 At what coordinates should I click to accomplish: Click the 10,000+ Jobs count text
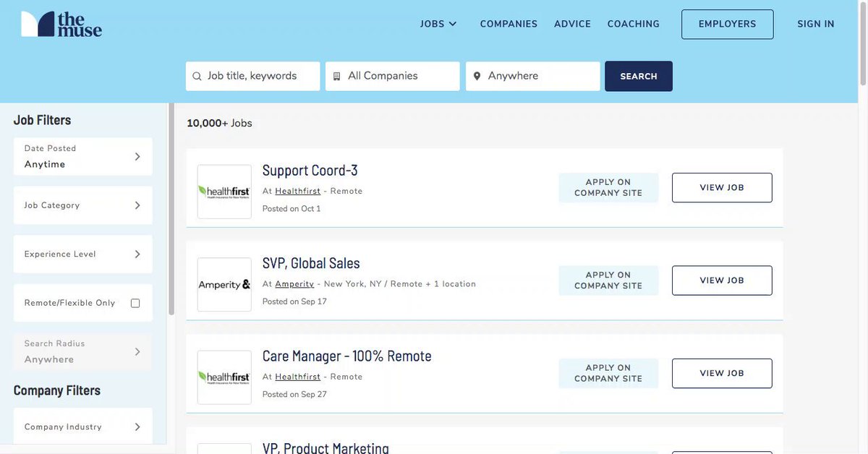coord(219,123)
